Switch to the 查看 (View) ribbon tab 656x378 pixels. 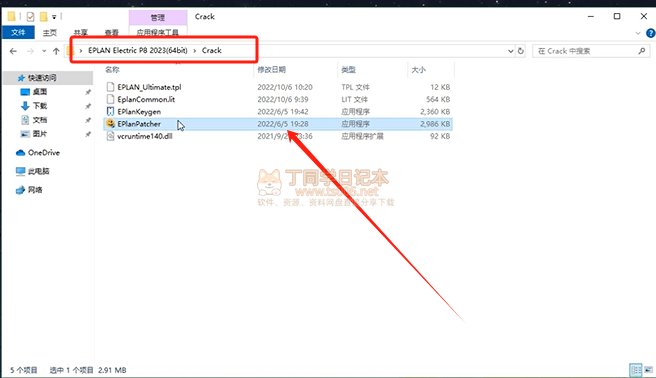pyautogui.click(x=111, y=32)
